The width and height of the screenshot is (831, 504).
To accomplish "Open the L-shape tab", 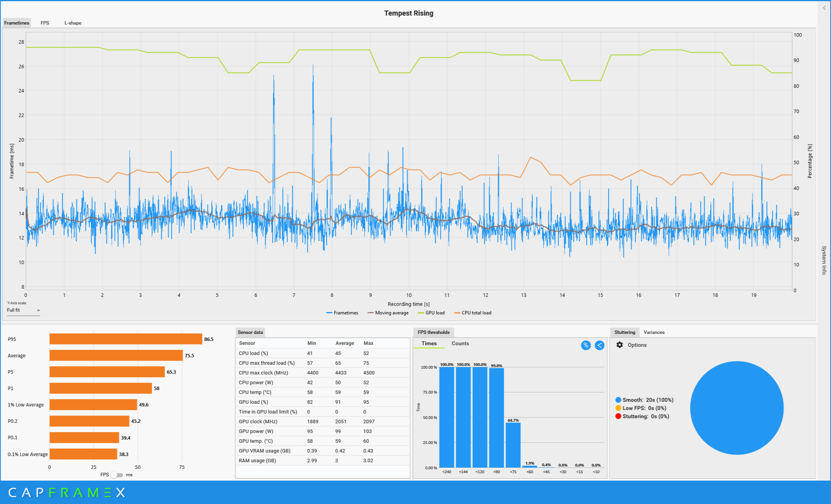I will (x=73, y=23).
